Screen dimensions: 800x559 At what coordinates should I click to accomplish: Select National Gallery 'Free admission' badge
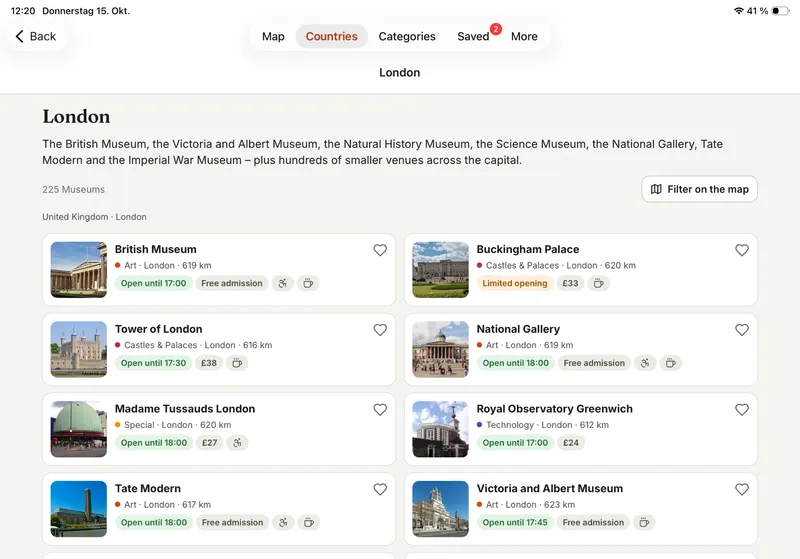point(594,363)
